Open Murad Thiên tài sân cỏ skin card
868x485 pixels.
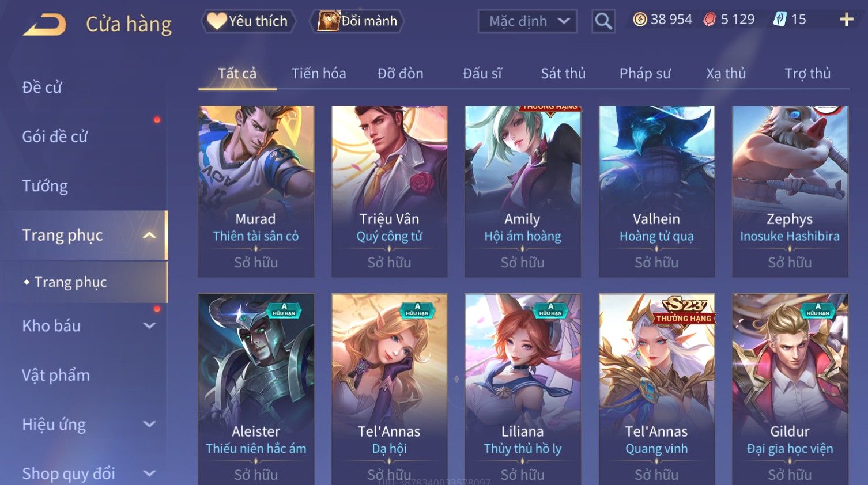tap(256, 191)
